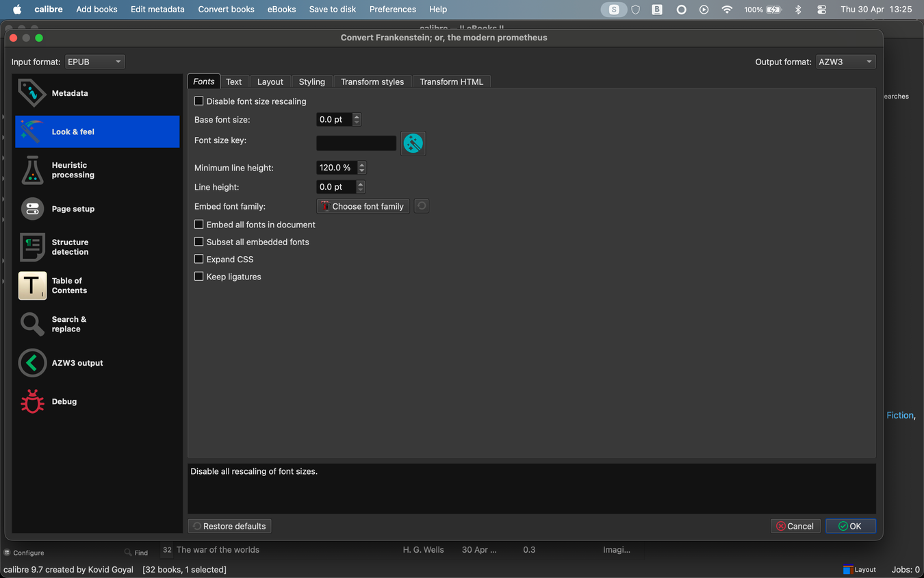Enable Disable font size rescaling

point(199,101)
